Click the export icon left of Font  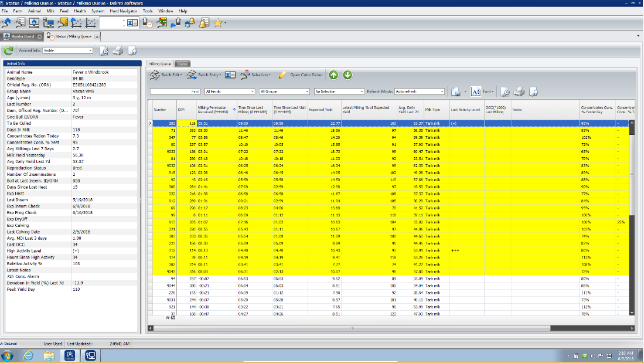pyautogui.click(x=455, y=91)
